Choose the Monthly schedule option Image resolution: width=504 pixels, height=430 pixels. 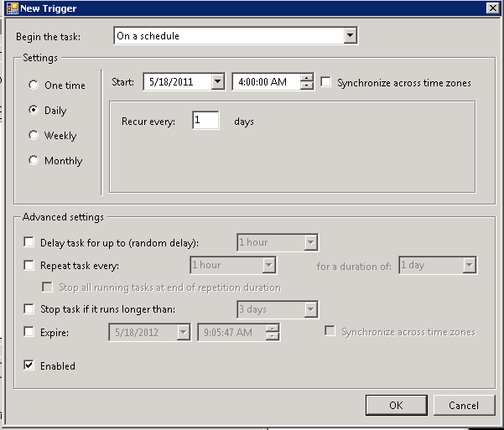34,161
